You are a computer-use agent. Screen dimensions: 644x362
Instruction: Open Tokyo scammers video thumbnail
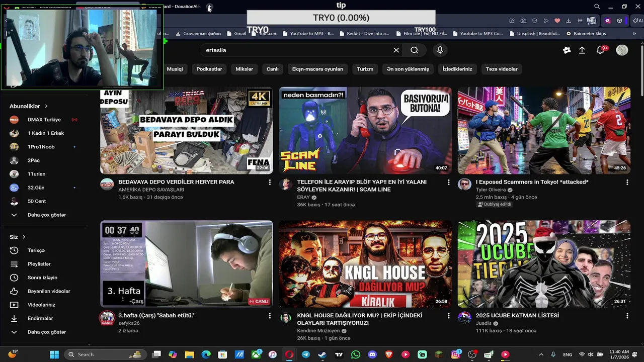(x=544, y=130)
